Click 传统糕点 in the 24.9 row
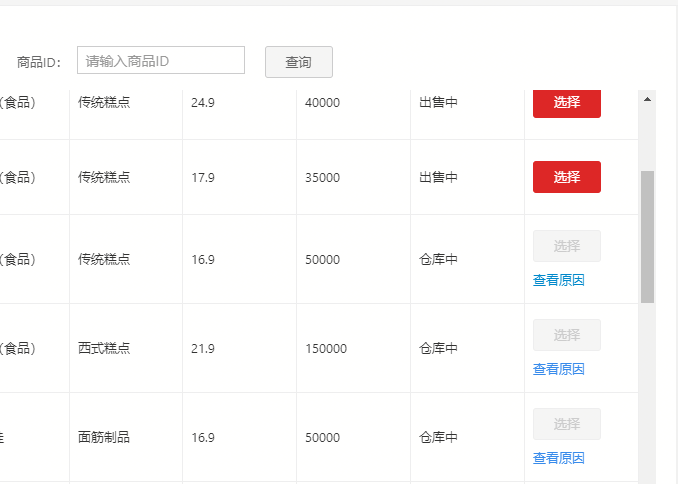The width and height of the screenshot is (678, 484). pos(104,103)
